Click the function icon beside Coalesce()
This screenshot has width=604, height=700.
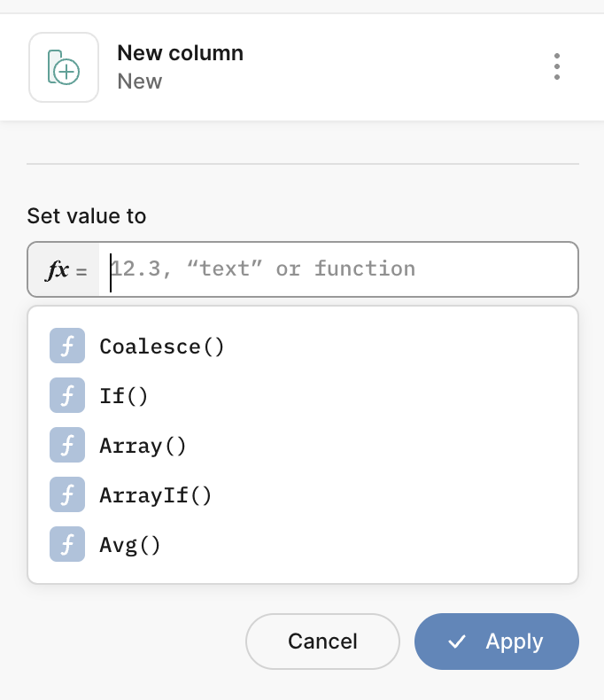[67, 346]
